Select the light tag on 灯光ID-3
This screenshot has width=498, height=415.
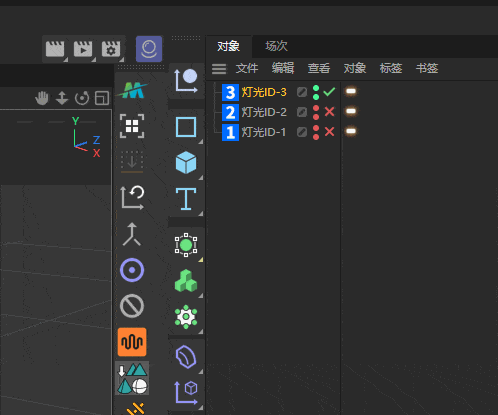click(351, 91)
